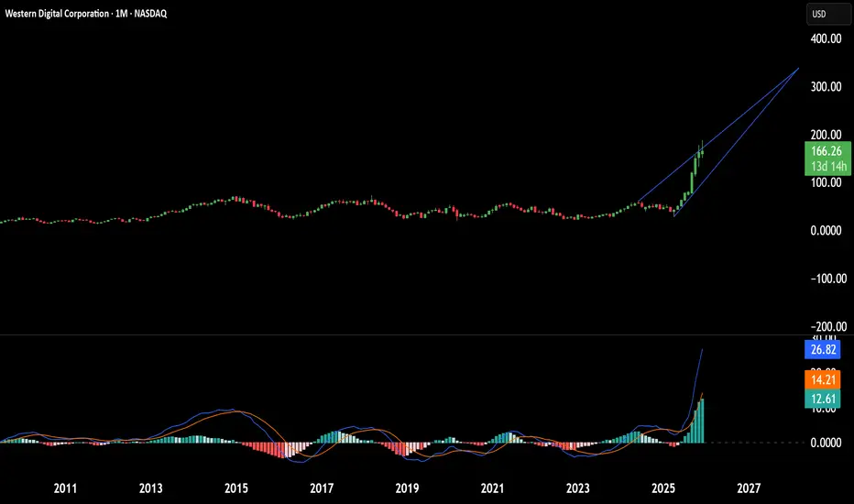Screen dimensions: 854x504
Task: Click the -200.00 price axis label
Action: (828, 326)
